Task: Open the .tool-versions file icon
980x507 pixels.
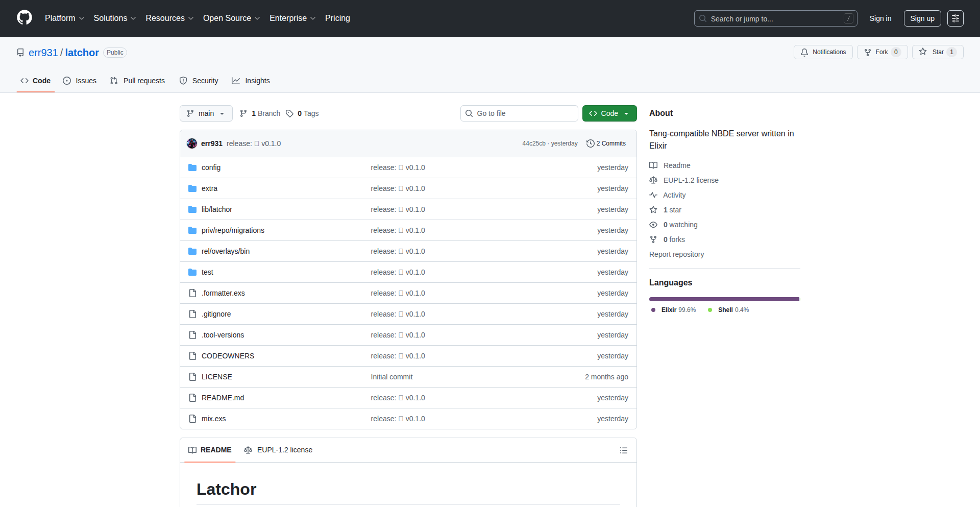Action: coord(192,335)
